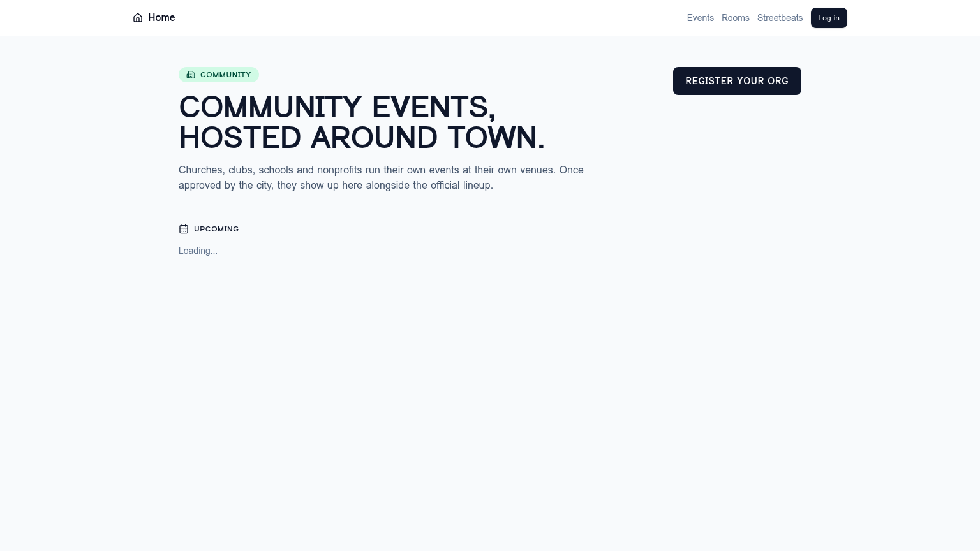Click the Register Your Org button
Image resolution: width=980 pixels, height=551 pixels.
click(x=737, y=81)
